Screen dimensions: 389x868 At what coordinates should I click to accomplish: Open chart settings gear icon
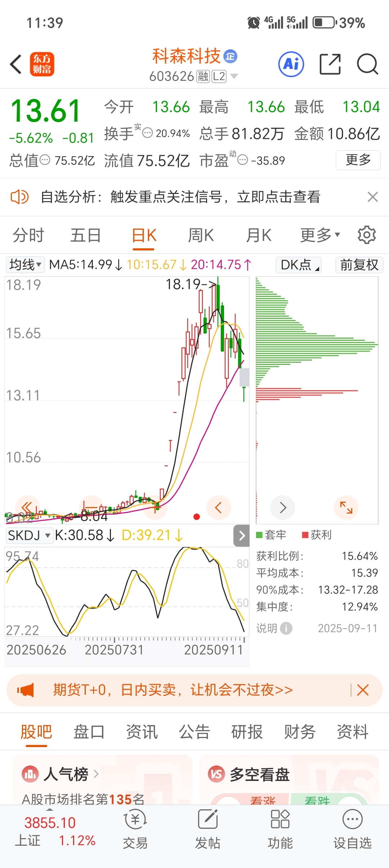[367, 235]
